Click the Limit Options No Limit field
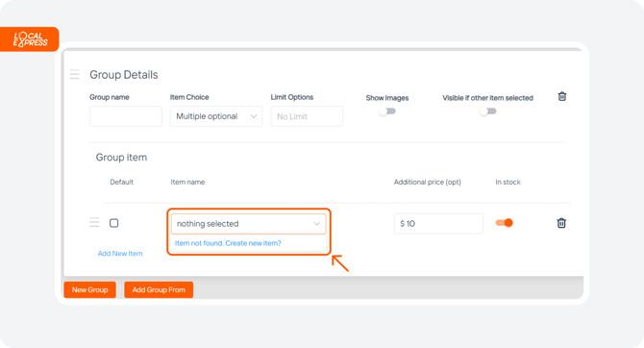This screenshot has width=644, height=348. point(307,116)
